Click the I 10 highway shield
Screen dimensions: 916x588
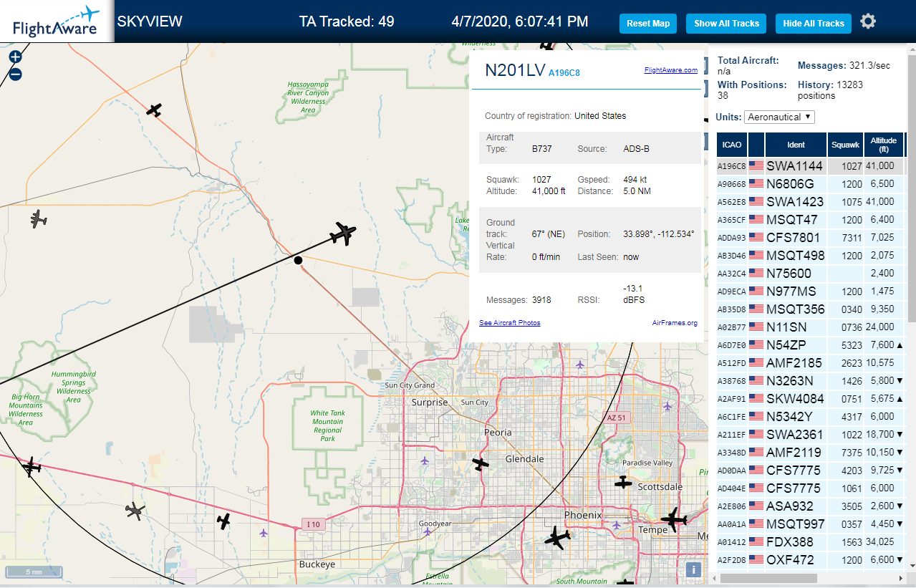313,524
